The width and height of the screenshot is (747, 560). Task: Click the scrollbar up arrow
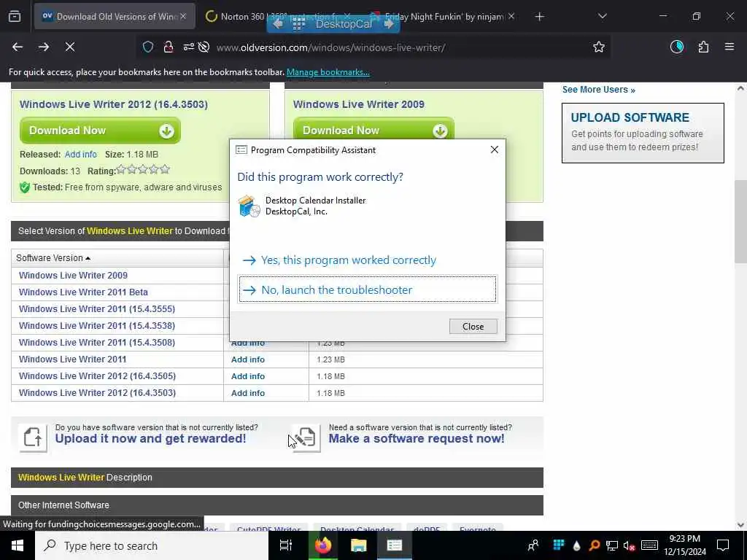point(740,88)
